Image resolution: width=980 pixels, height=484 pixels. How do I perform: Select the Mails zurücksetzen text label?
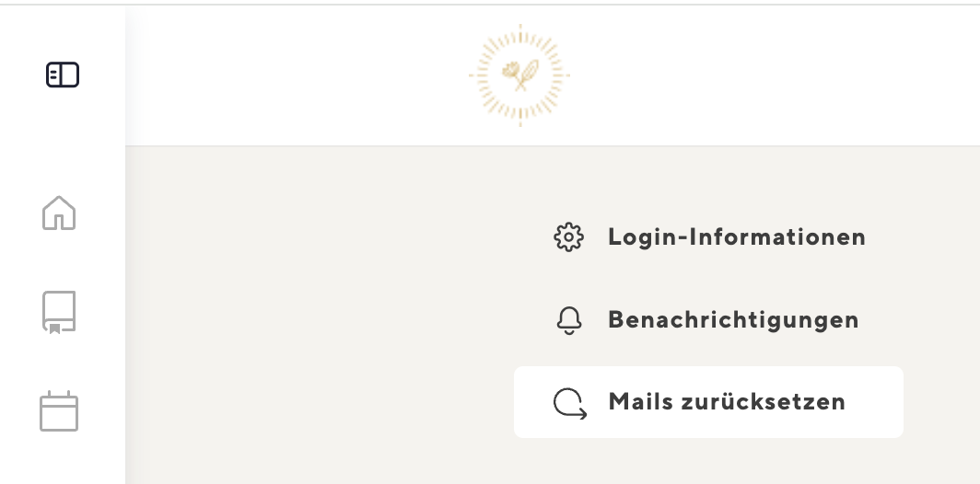click(726, 401)
